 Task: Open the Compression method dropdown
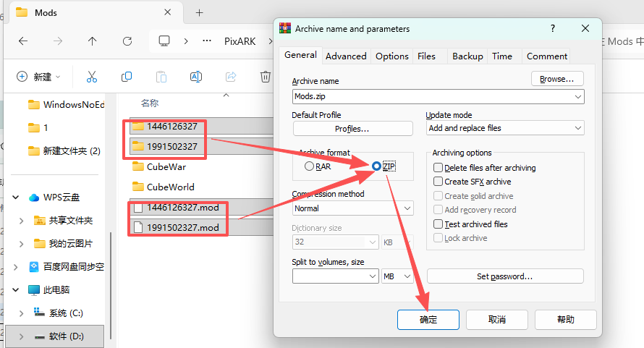[352, 208]
